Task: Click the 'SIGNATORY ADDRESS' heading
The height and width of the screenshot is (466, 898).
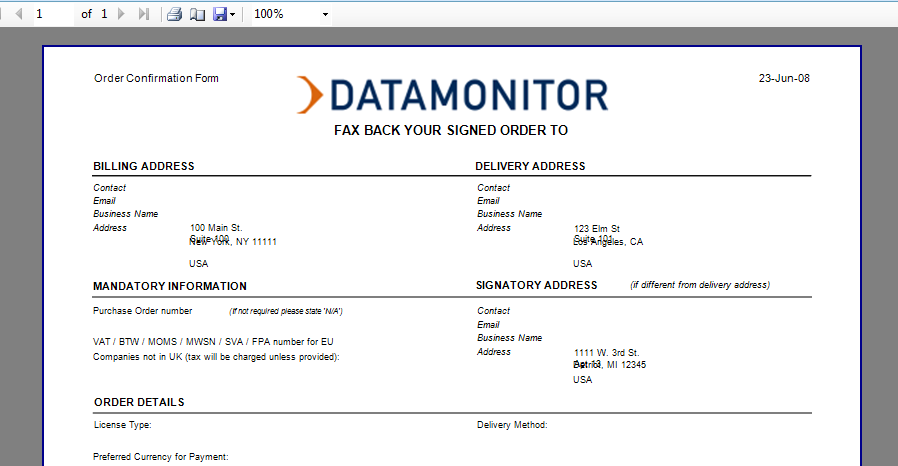Action: (537, 285)
